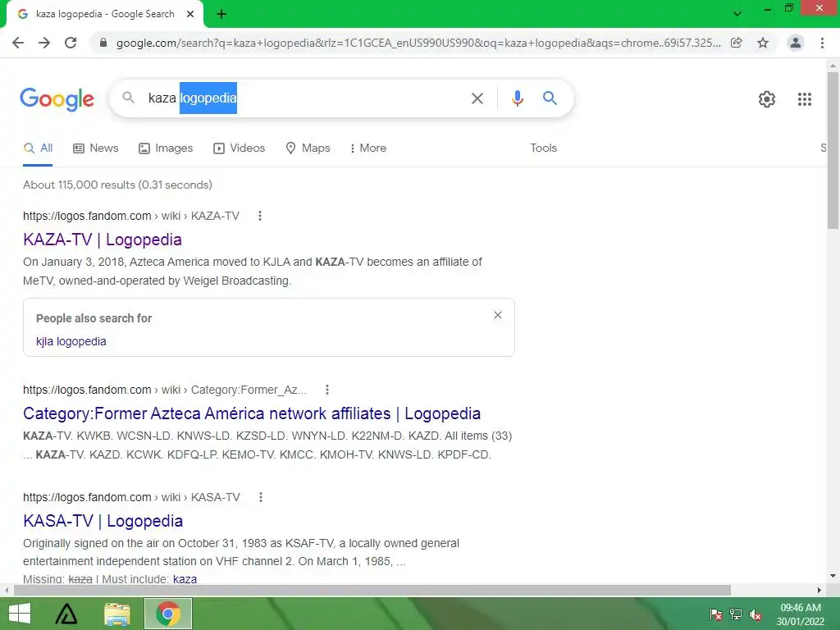
Task: Click the vertical scrollbar thumb
Action: click(833, 150)
